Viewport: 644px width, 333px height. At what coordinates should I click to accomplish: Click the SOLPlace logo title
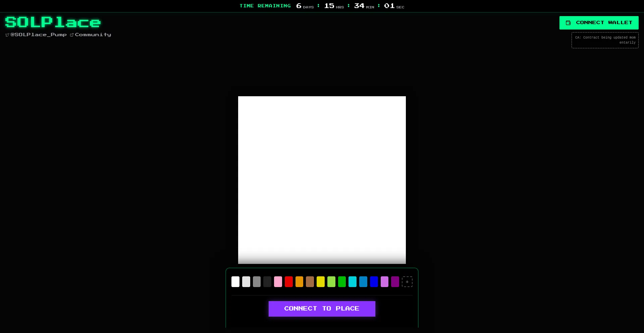(53, 22)
